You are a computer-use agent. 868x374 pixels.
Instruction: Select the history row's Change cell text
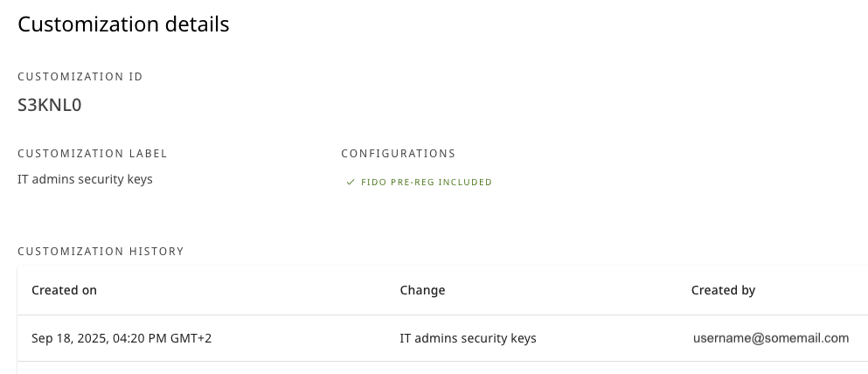tap(468, 338)
